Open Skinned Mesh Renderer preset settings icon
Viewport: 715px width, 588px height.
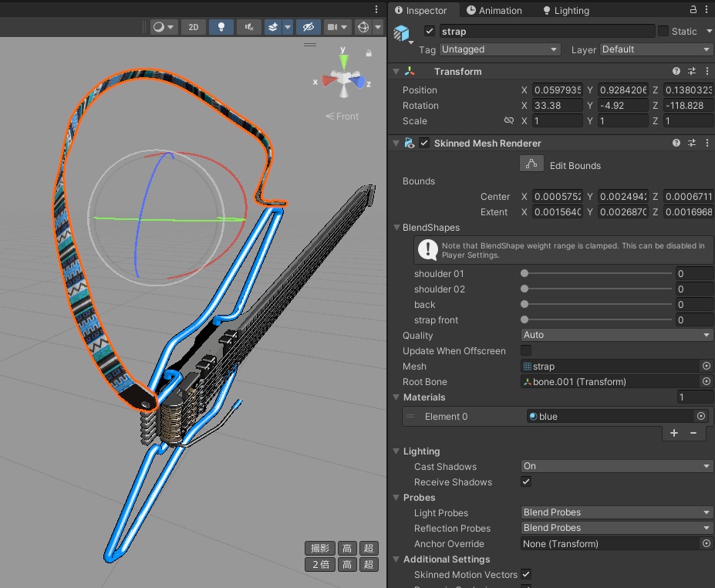point(692,143)
